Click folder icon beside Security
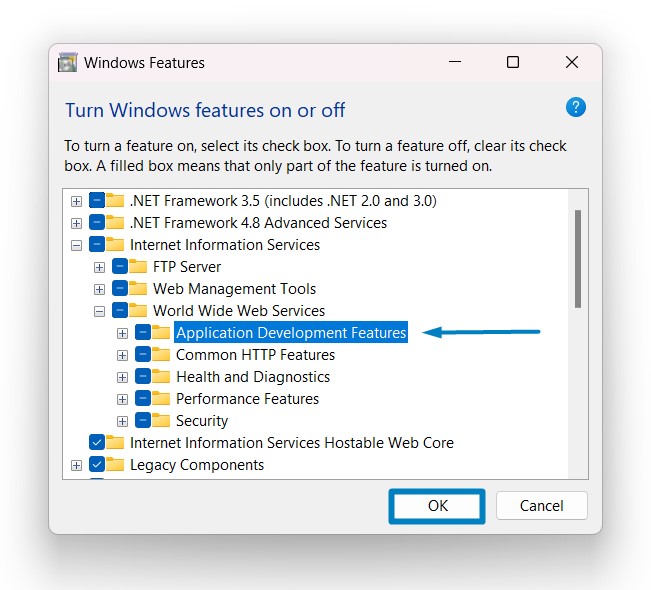The height and width of the screenshot is (590, 651). pos(161,420)
